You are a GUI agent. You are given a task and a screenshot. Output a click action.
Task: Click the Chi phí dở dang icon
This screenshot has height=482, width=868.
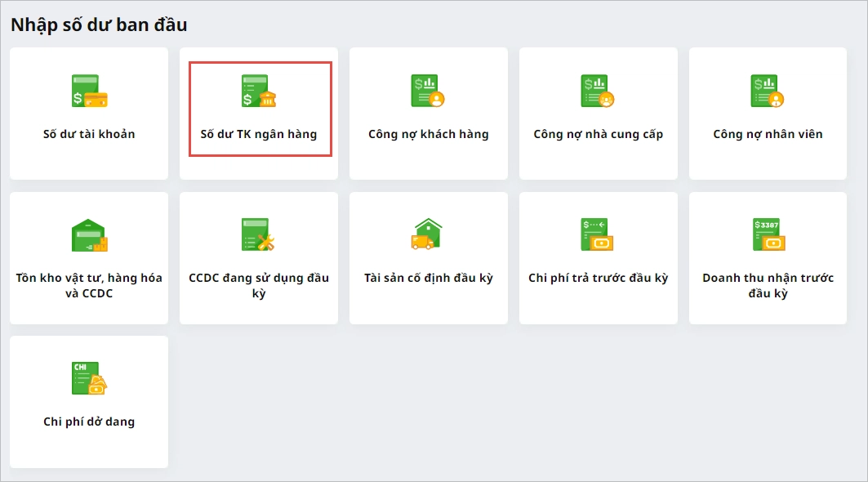point(89,379)
